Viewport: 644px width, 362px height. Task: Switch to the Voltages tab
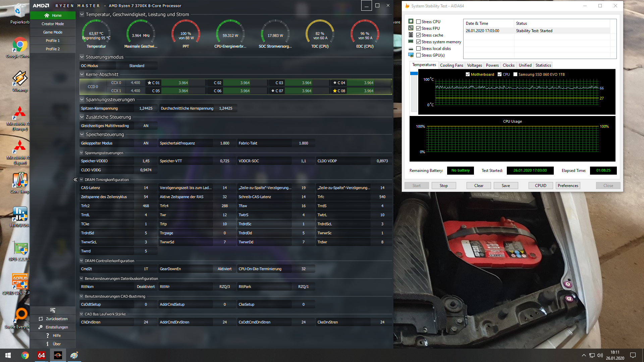[474, 65]
